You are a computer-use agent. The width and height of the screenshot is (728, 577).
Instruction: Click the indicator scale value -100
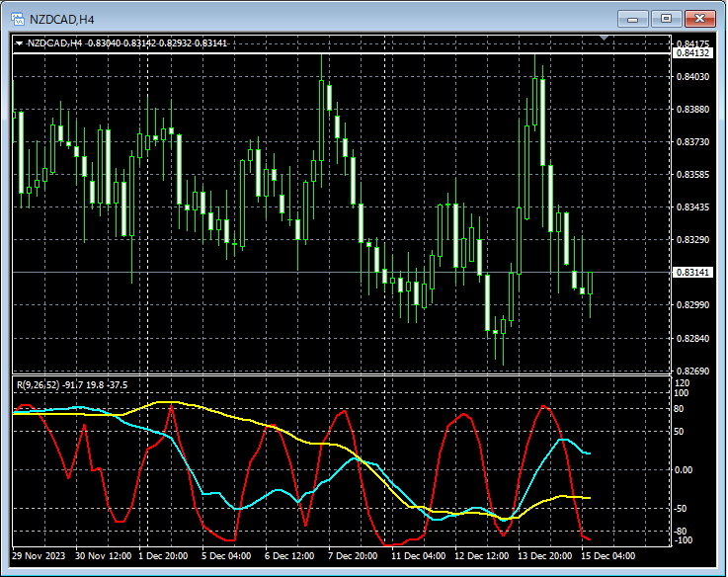click(683, 540)
